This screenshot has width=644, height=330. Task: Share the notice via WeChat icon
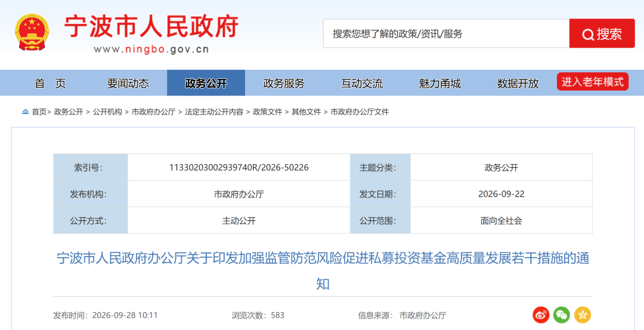click(x=562, y=315)
